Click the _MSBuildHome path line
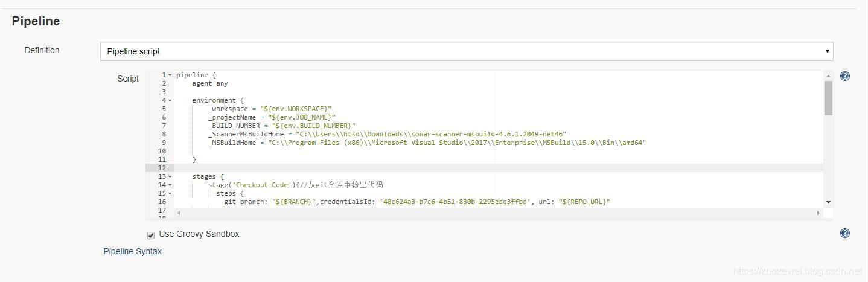 pyautogui.click(x=427, y=143)
